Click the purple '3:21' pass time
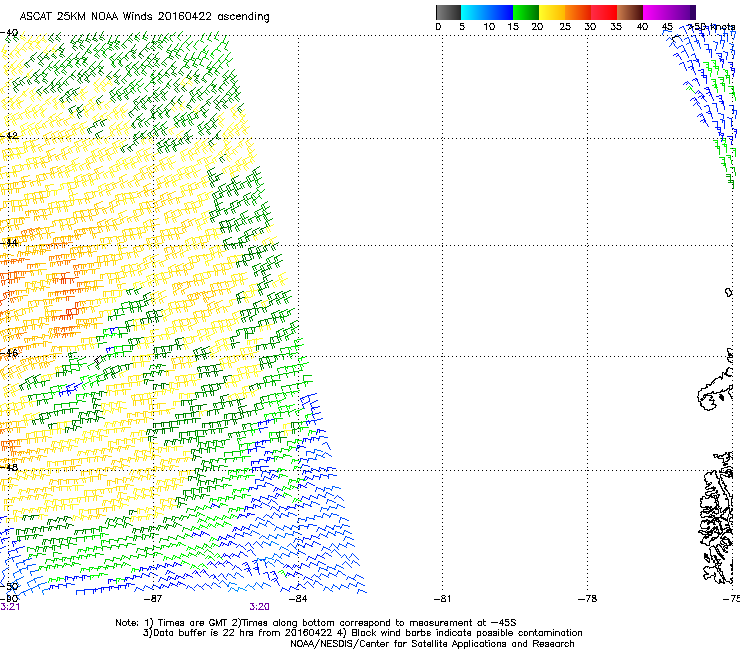740x650 pixels. click(x=10, y=607)
